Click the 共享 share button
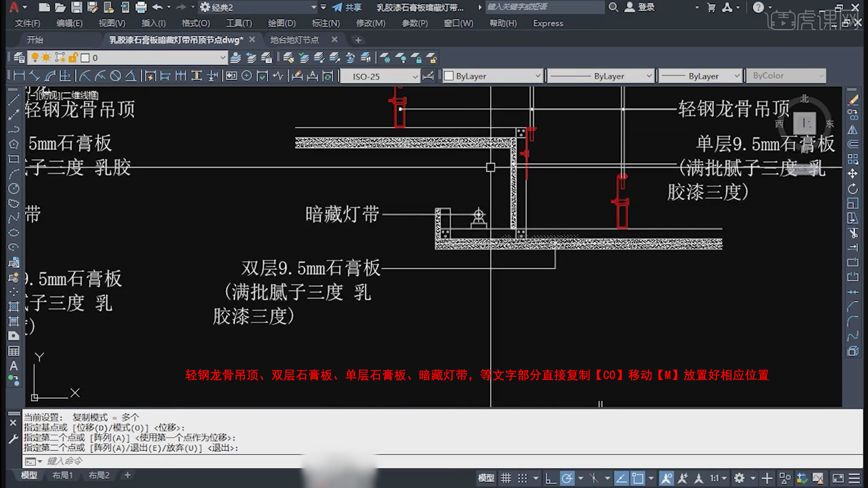Image resolution: width=868 pixels, height=488 pixels. pos(347,7)
